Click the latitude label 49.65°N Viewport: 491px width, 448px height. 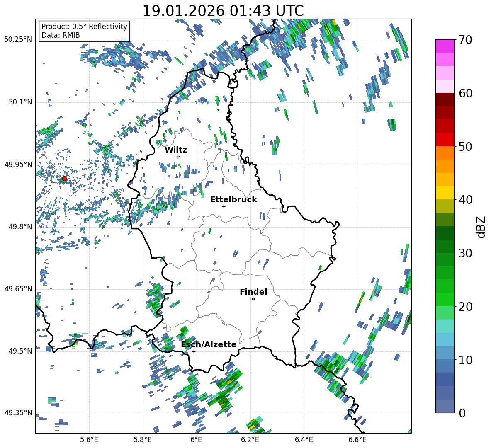tap(19, 288)
